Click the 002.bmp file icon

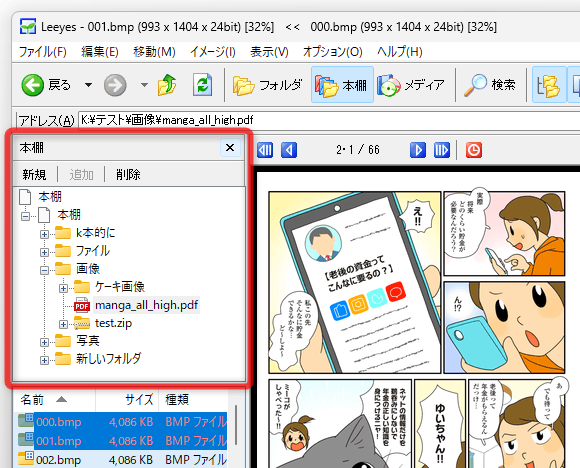(x=26, y=458)
